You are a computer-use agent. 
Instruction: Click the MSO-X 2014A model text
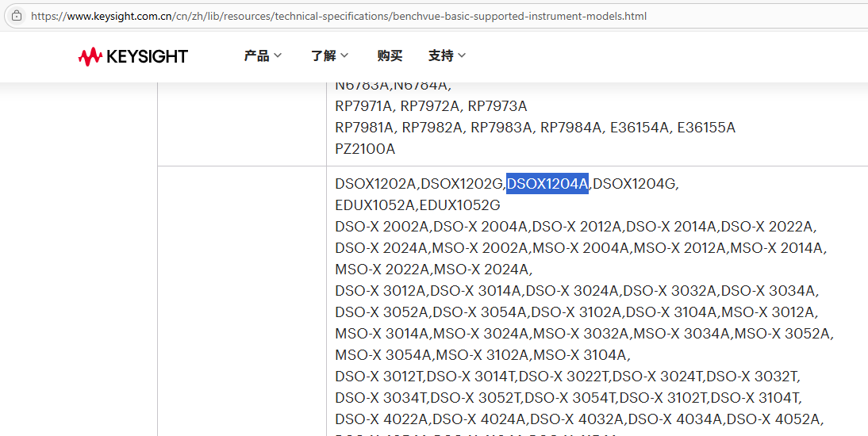(x=777, y=248)
